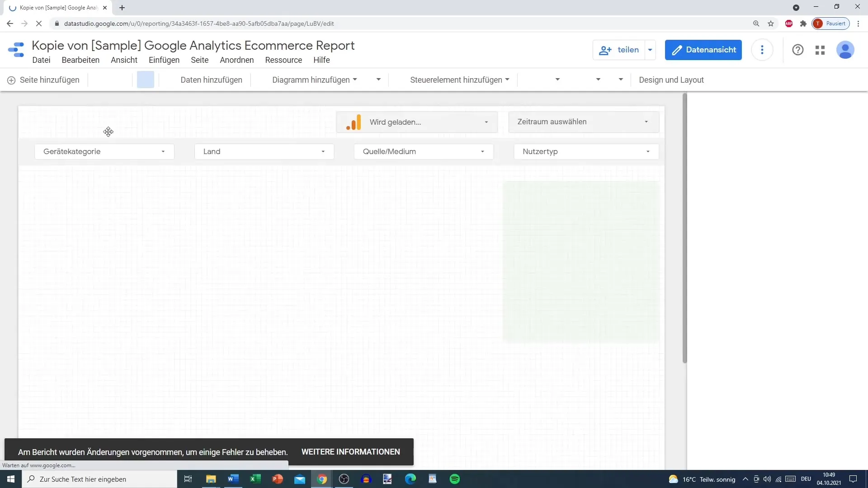Open PowerPoint from the taskbar
Viewport: 868px width, 488px height.
pos(278,479)
